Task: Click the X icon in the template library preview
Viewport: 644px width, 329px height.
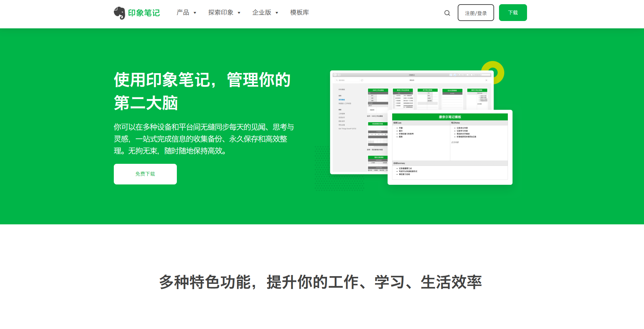Action: [486, 80]
